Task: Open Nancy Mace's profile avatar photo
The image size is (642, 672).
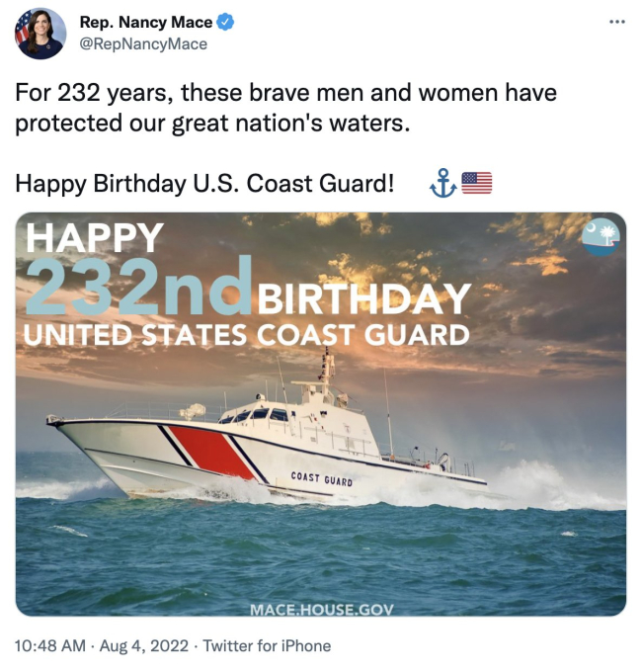Action: [x=40, y=33]
